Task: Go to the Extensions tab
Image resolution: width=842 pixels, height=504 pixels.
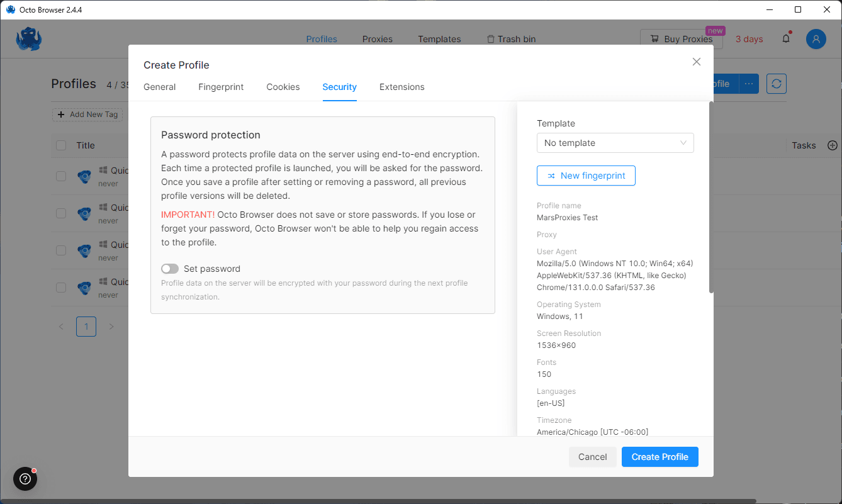Action: point(402,87)
